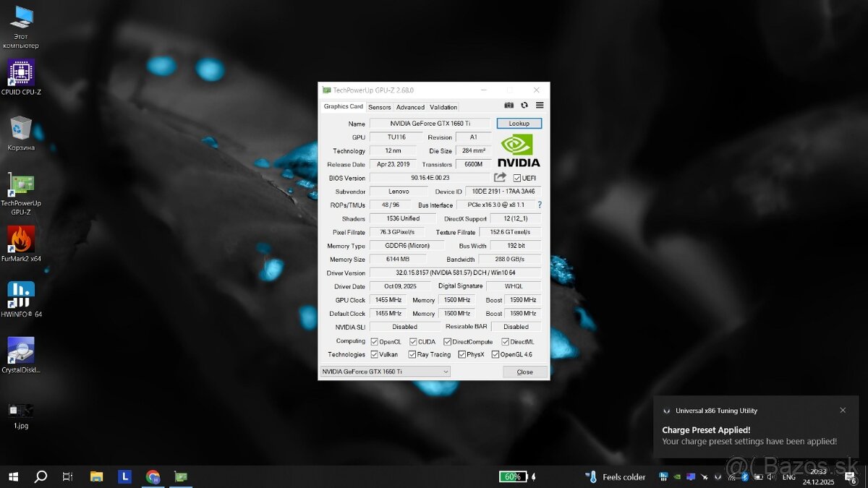Open the GPU selector dropdown at the bottom
Viewport: 868px width, 488px height.
[444, 371]
